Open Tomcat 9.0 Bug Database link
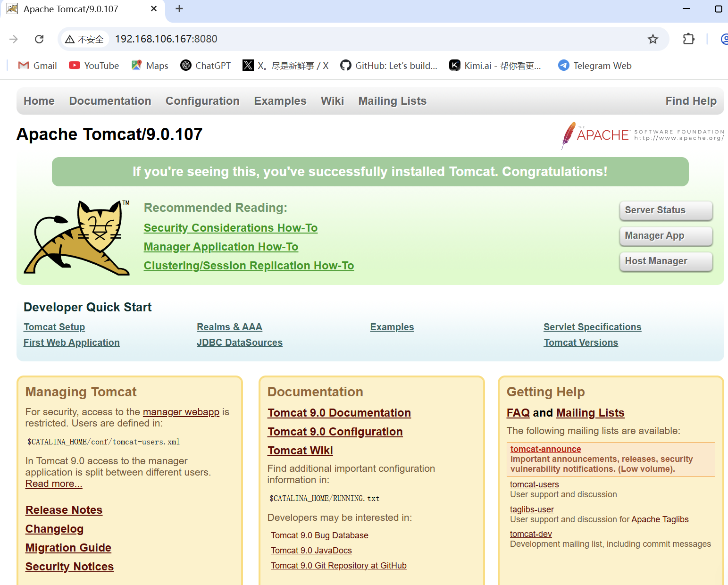 tap(319, 535)
